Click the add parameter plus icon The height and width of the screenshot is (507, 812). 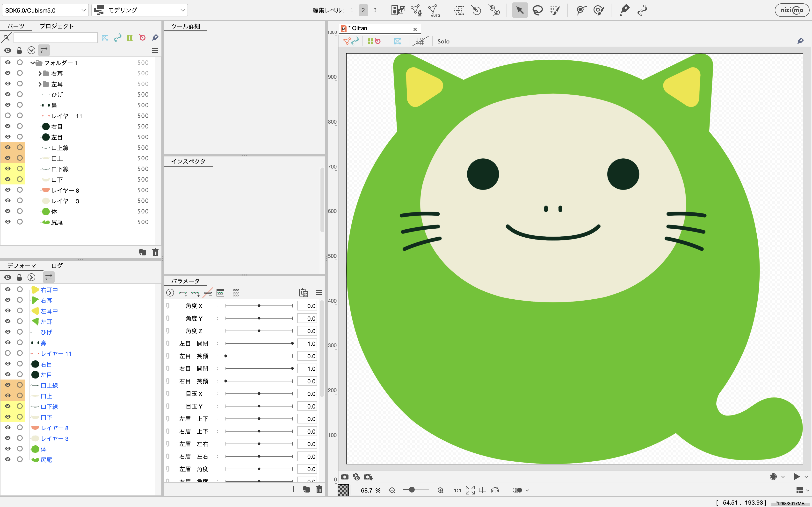pos(293,489)
